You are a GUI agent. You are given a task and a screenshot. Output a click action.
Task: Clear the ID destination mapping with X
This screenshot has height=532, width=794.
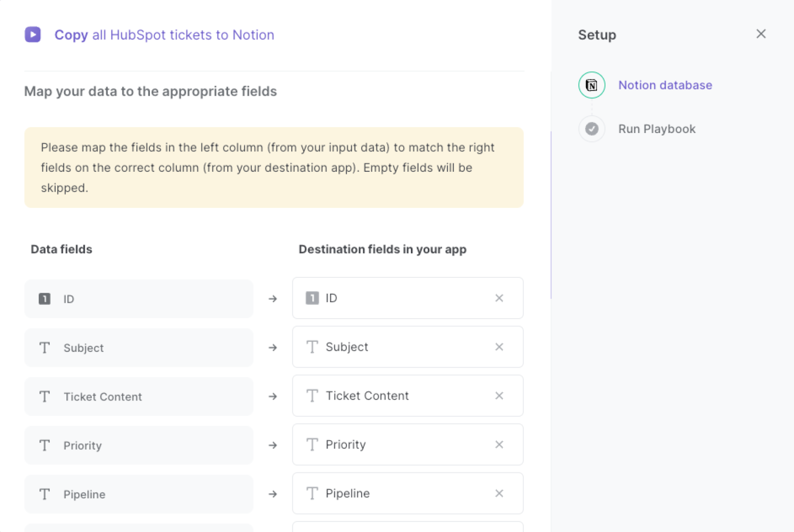(499, 298)
